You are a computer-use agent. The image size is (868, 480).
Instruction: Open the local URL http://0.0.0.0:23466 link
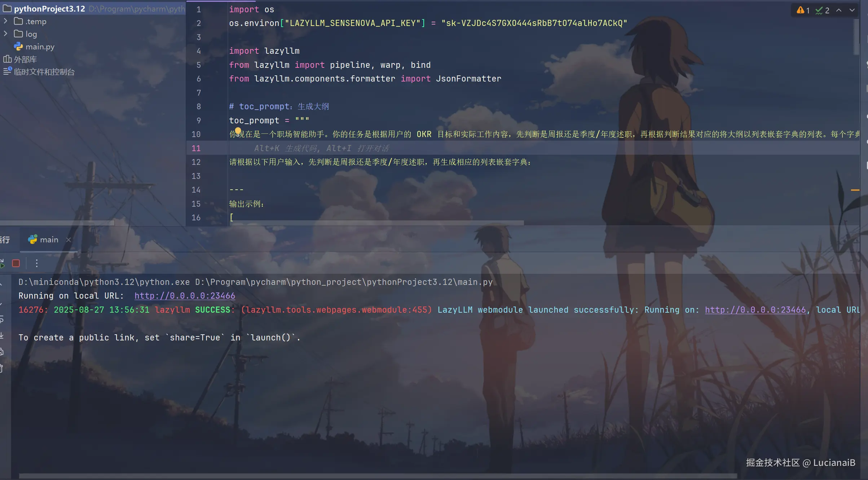(185, 296)
